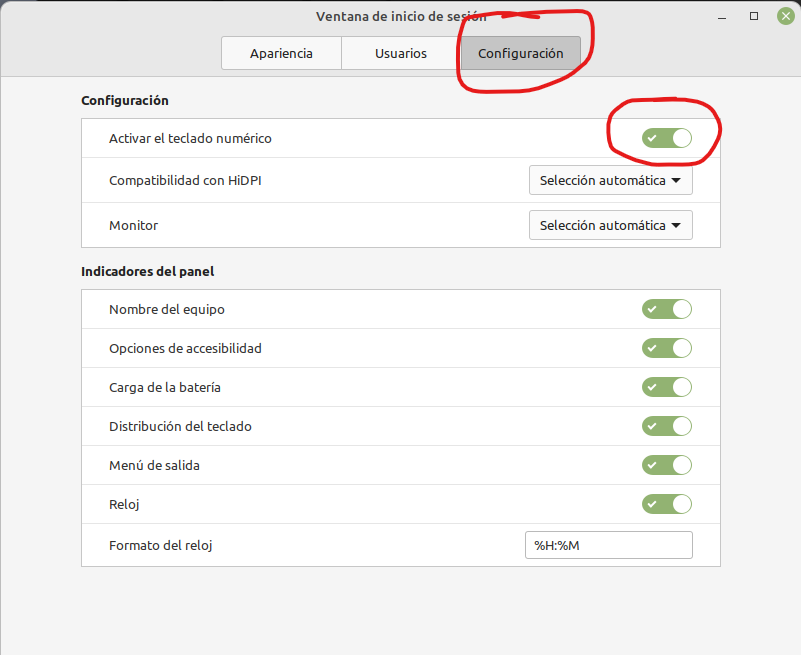Click the Formato del reloj text field
The height and width of the screenshot is (655, 801).
[x=609, y=545]
